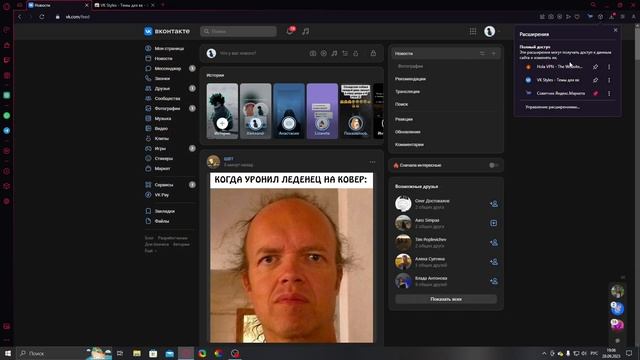Screen dimensions: 640x360
Task: Focus the Windows taskbar Поиск box
Action: 64,353
